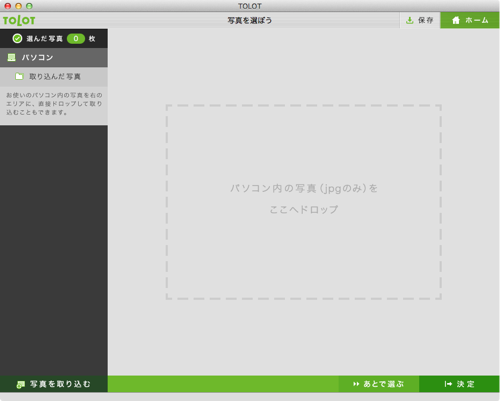Click the TOLOT logo

(x=19, y=20)
